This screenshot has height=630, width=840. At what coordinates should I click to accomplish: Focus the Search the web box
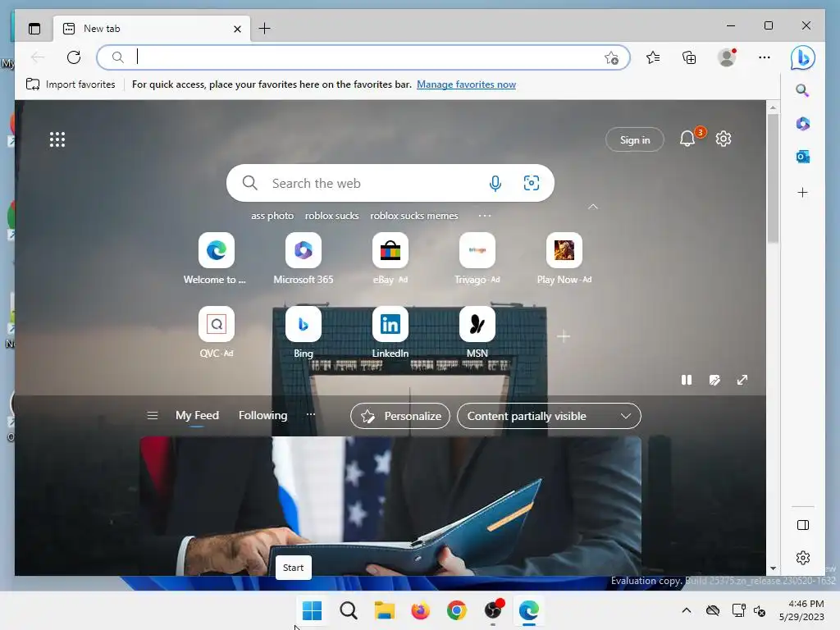pos(390,183)
